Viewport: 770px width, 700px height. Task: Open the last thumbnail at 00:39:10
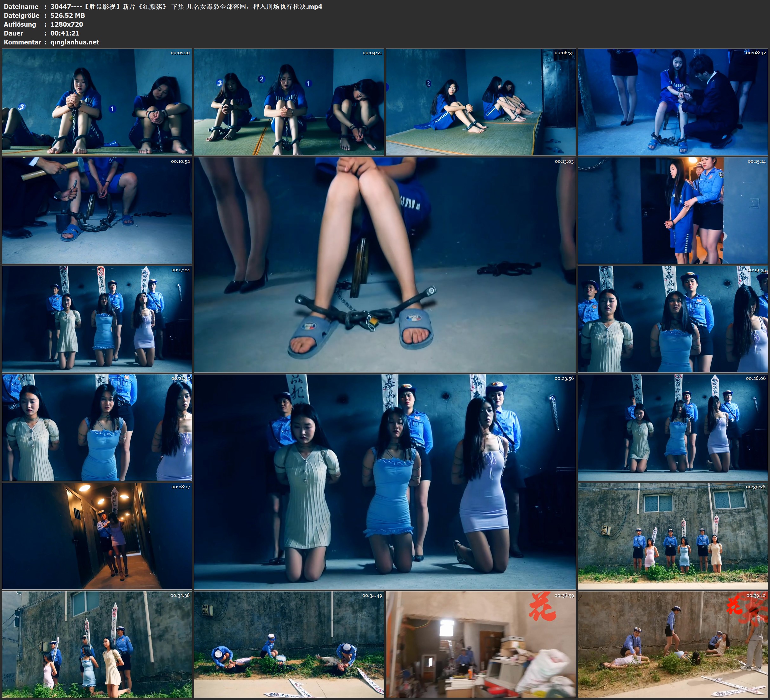[673, 644]
